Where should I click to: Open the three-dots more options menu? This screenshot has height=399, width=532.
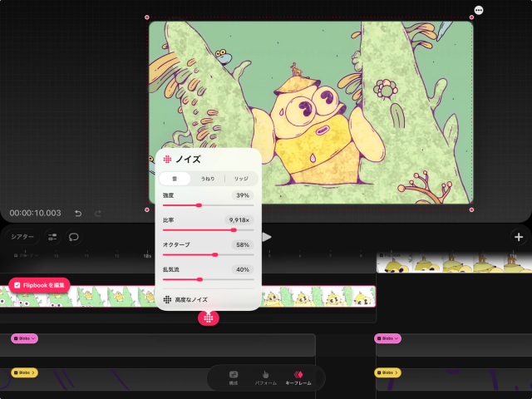click(x=479, y=10)
